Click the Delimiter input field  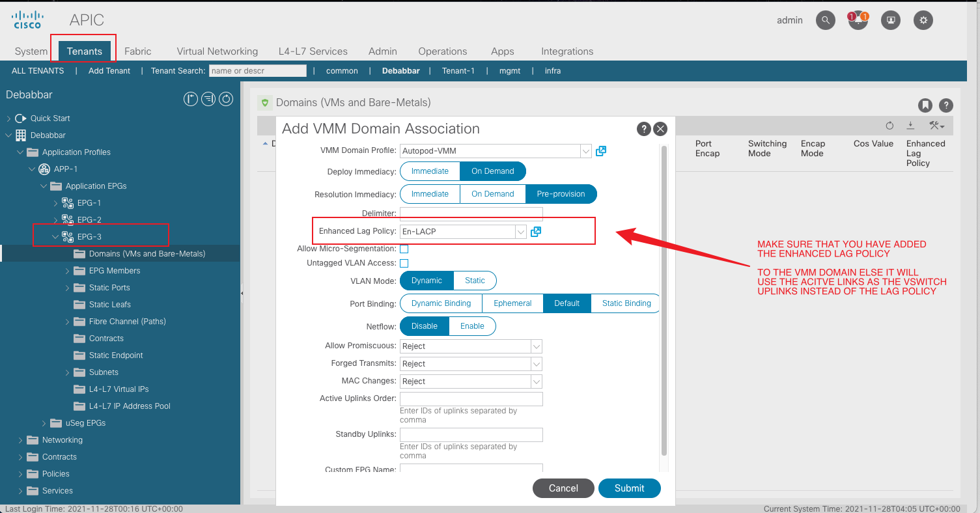point(471,213)
